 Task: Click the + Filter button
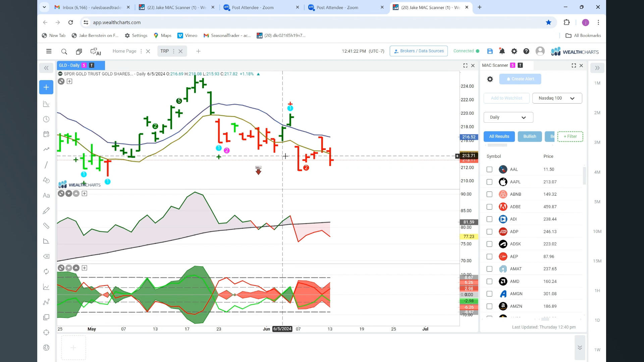click(x=570, y=136)
